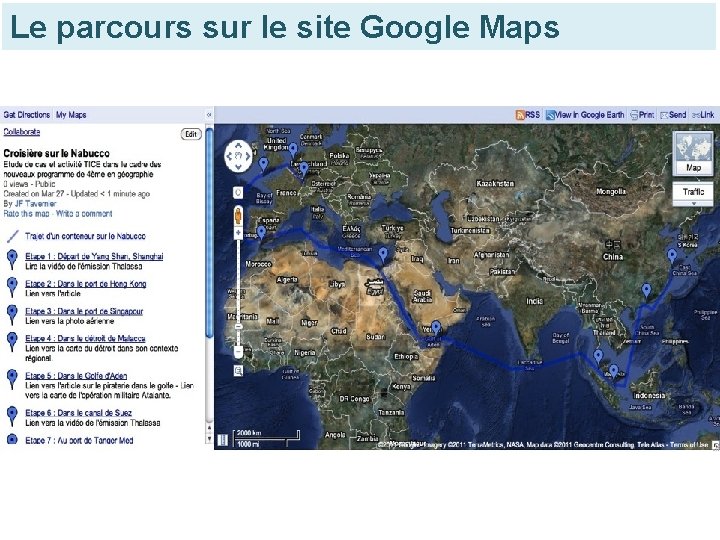Click the Link button
The height and width of the screenshot is (540, 720).
click(703, 115)
